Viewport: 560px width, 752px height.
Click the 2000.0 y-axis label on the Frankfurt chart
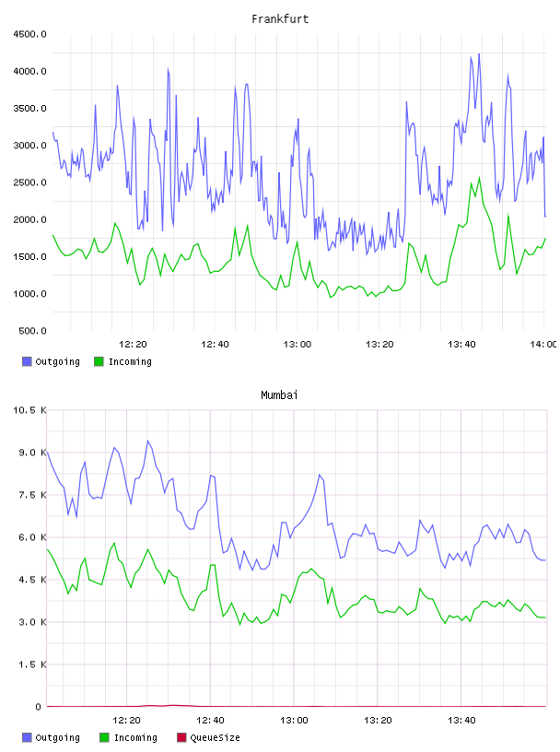tap(29, 219)
